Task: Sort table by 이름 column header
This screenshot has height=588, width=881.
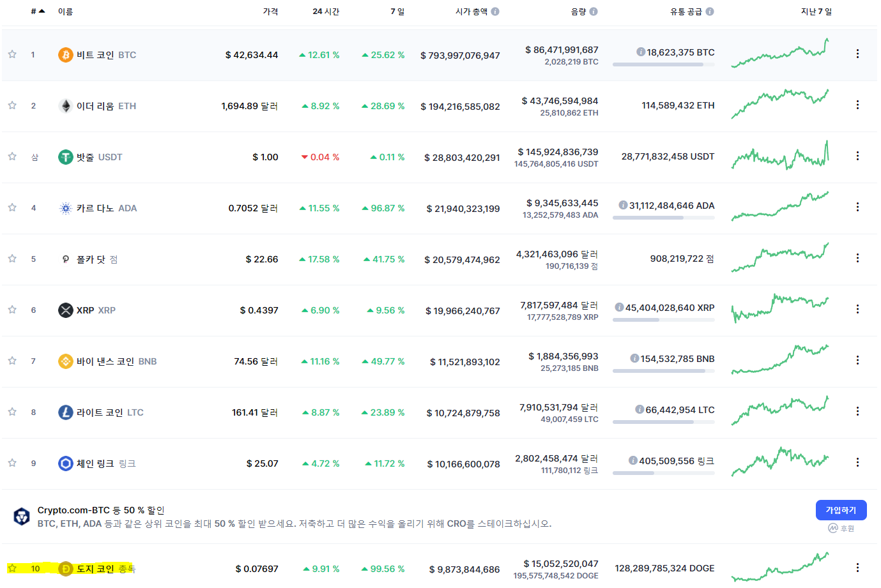Action: (x=65, y=11)
